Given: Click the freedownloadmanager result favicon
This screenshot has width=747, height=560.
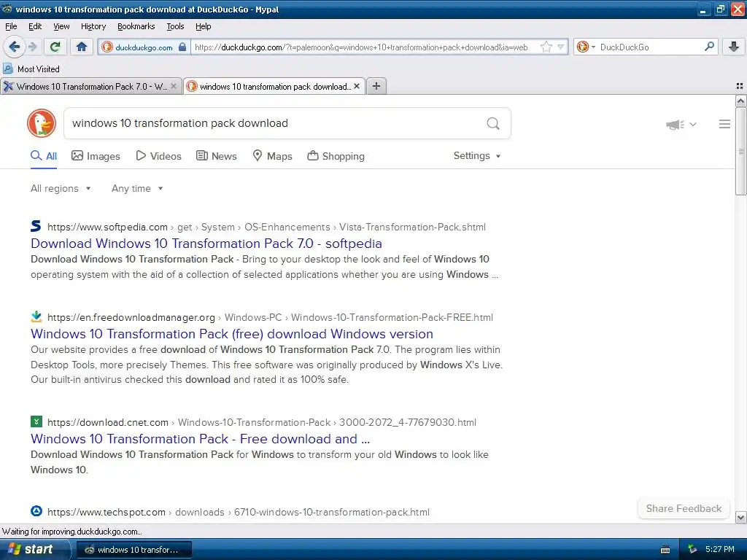Looking at the screenshot, I should tap(36, 316).
